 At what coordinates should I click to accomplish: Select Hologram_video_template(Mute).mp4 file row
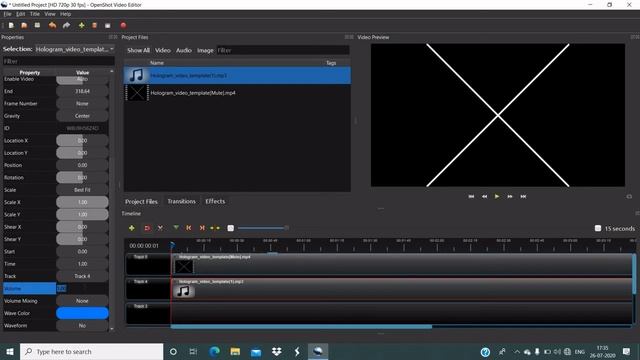point(237,93)
